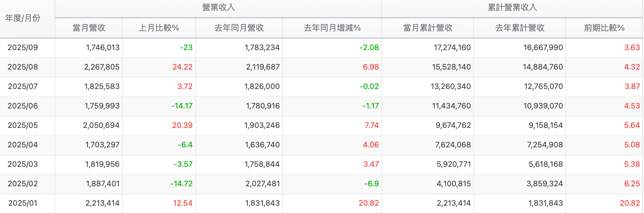Click the 2025/05 date cell
Screen dimensions: 644x213
(x=23, y=125)
